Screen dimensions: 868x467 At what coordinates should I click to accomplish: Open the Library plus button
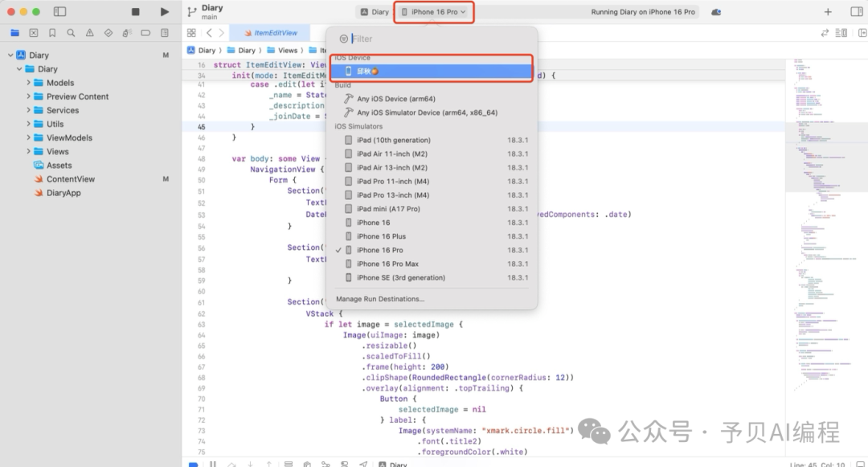click(x=828, y=11)
